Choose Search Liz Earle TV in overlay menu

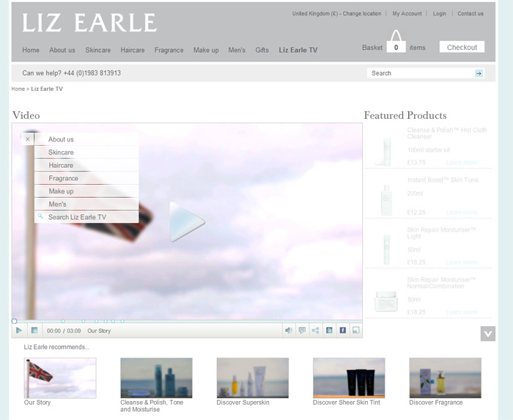coord(86,217)
